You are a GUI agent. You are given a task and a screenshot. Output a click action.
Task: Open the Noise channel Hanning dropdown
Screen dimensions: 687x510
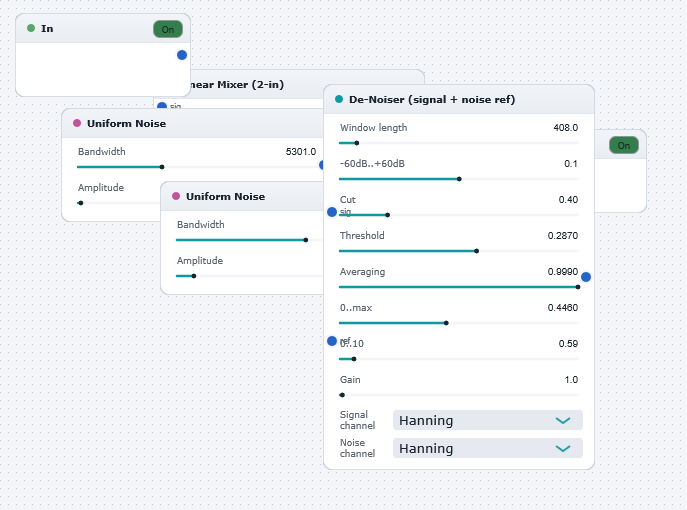click(488, 448)
